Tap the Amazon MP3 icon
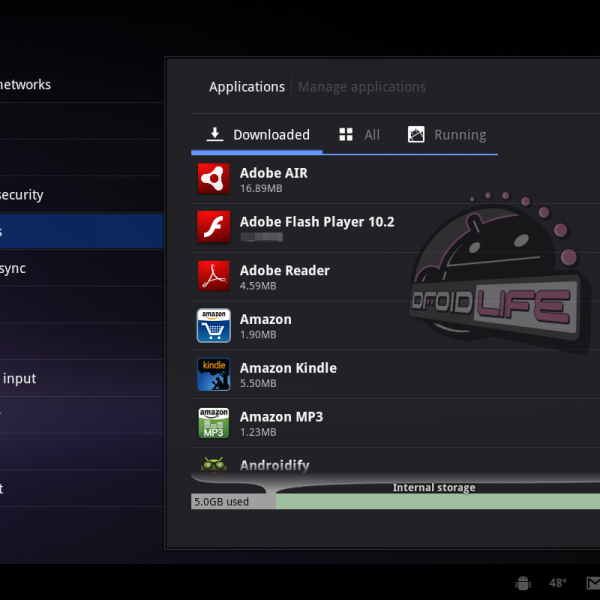600x600 pixels. (x=213, y=423)
